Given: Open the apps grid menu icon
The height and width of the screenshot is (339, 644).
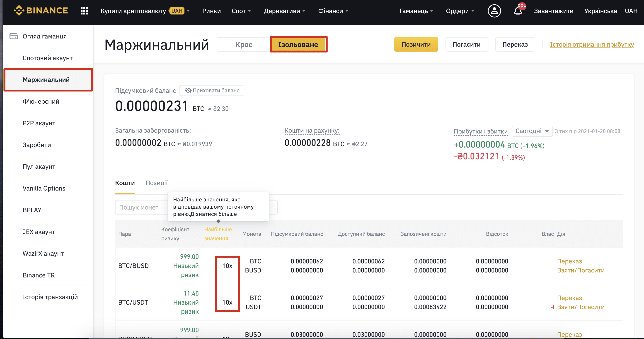Looking at the screenshot, I should click(84, 11).
